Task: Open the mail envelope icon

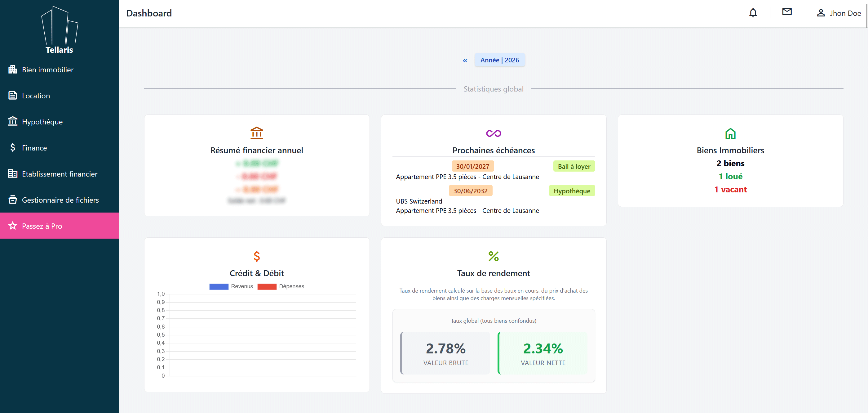Action: click(787, 12)
